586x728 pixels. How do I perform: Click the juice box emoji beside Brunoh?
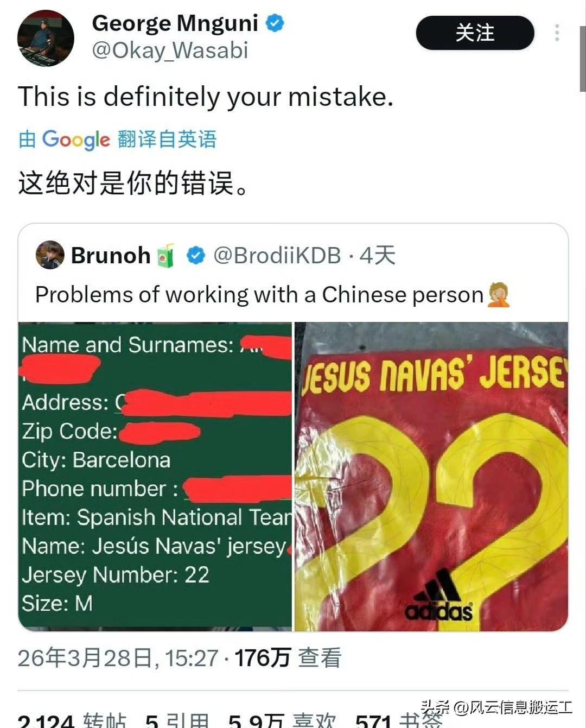pyautogui.click(x=166, y=255)
